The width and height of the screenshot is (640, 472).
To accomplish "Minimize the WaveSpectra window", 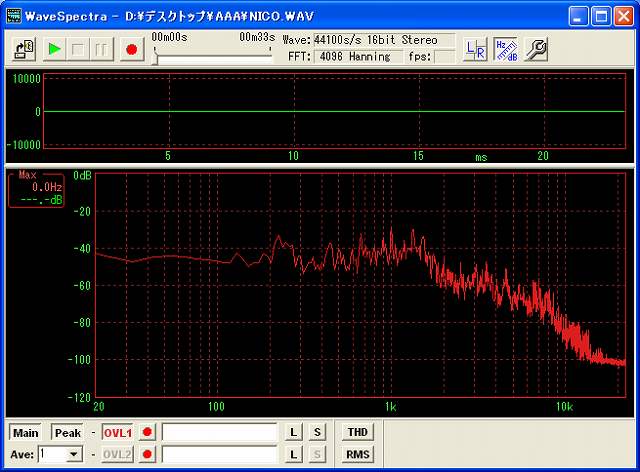I will click(578, 16).
